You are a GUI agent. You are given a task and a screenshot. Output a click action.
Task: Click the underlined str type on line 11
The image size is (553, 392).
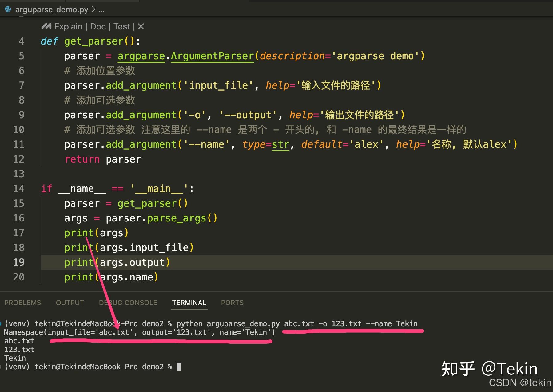[x=280, y=144]
